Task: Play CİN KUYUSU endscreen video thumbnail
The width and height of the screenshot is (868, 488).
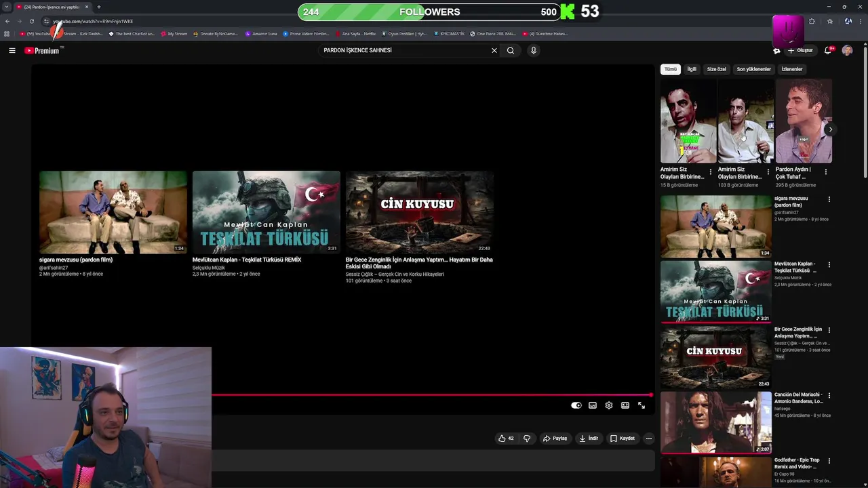Action: 420,212
